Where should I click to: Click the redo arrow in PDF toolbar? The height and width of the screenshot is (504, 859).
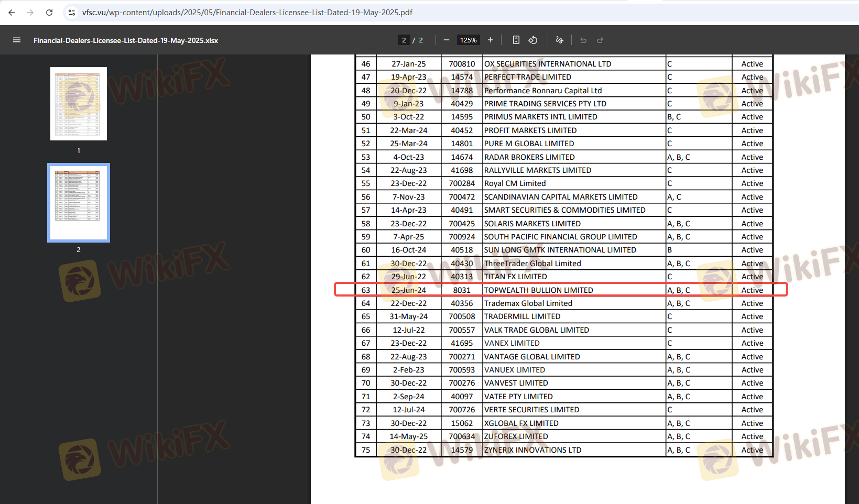(600, 40)
